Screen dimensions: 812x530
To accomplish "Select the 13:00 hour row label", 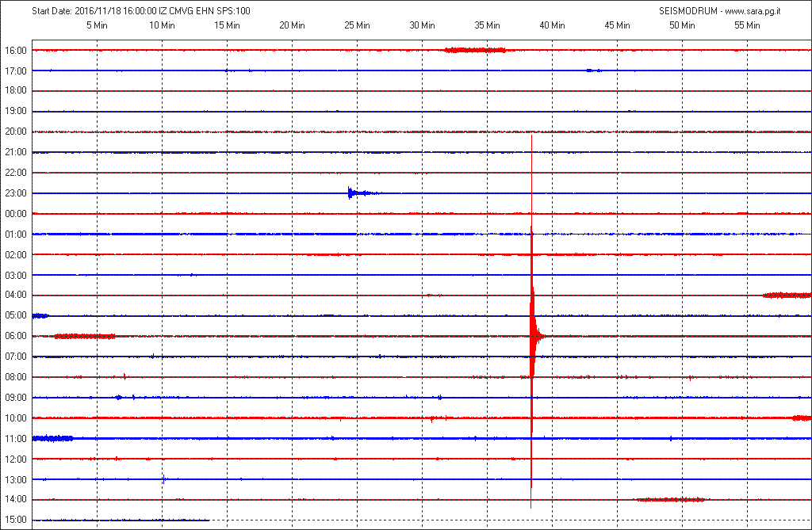I will pos(16,480).
